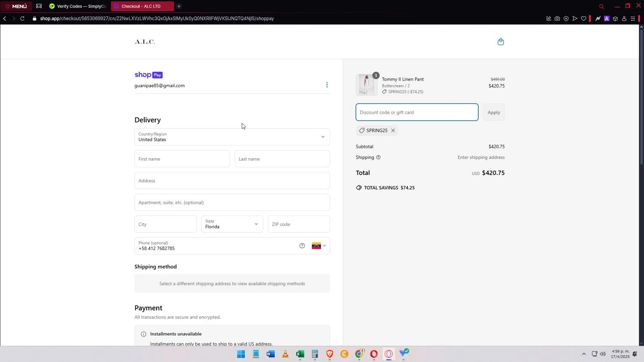Screen dimensions: 644x362
Task: Add page to bookmarks heart icon
Action: [583, 18]
